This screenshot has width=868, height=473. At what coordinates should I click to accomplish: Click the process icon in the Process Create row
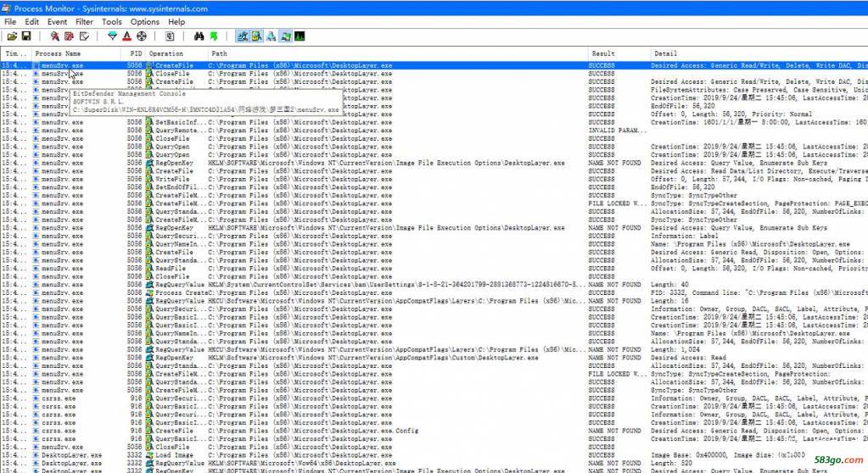pos(36,292)
